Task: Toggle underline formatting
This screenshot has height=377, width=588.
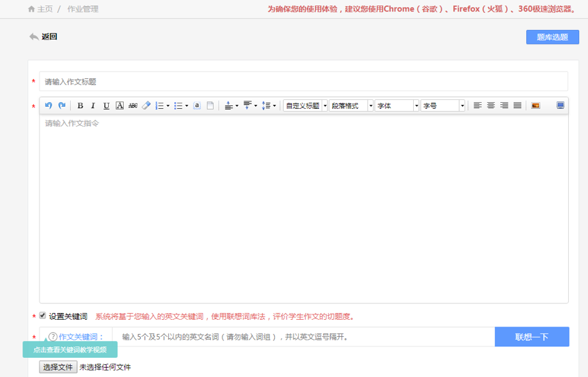Action: (106, 105)
